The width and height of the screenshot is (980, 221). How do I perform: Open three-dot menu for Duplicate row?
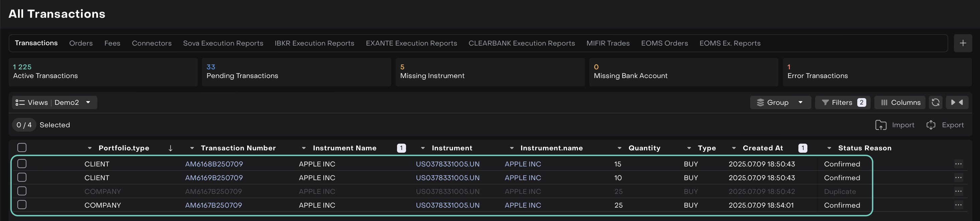pos(958,191)
